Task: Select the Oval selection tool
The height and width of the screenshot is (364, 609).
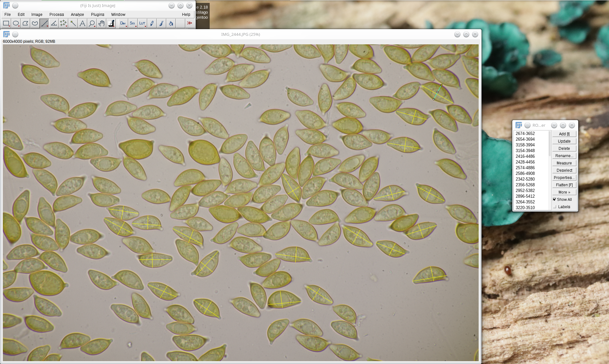Action: point(16,23)
